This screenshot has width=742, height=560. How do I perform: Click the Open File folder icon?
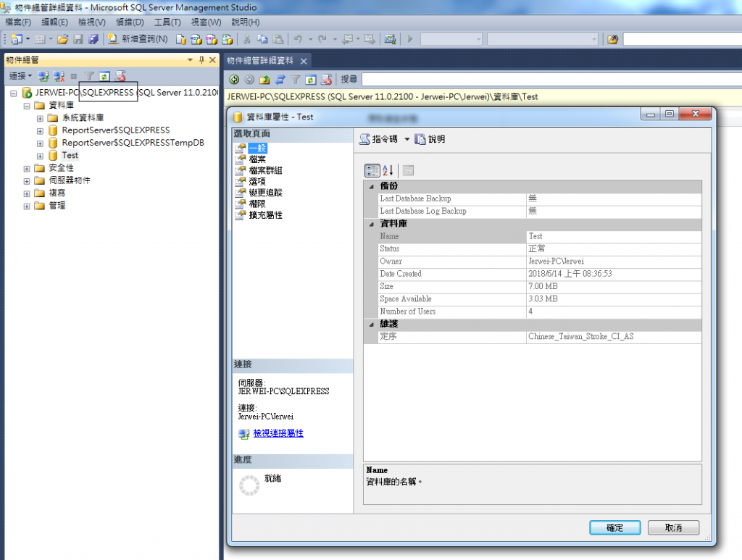click(x=62, y=39)
